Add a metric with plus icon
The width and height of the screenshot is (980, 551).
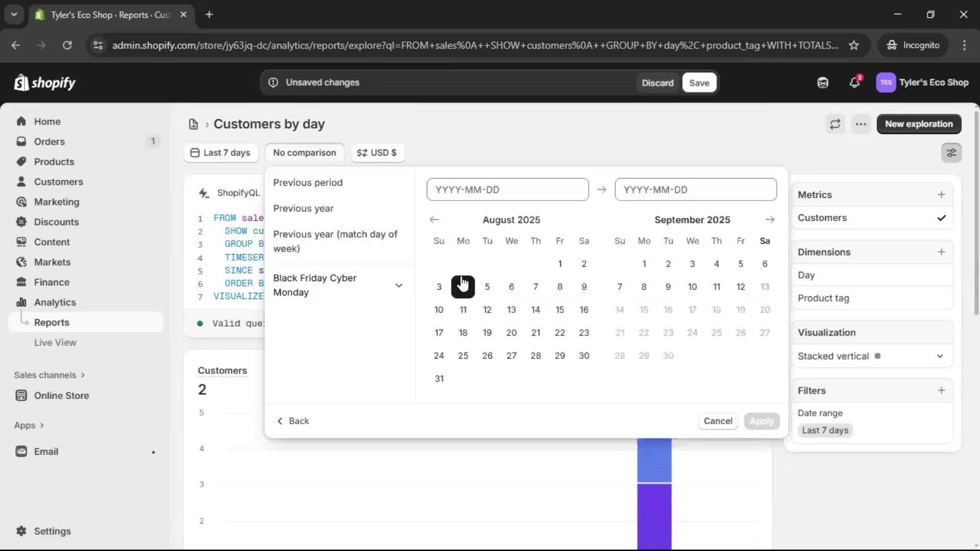[941, 194]
